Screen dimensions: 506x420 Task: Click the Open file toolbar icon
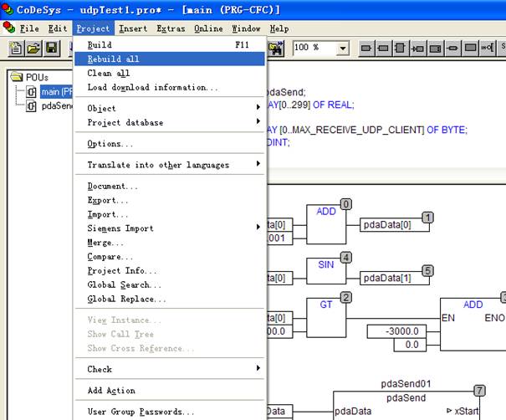pos(33,49)
